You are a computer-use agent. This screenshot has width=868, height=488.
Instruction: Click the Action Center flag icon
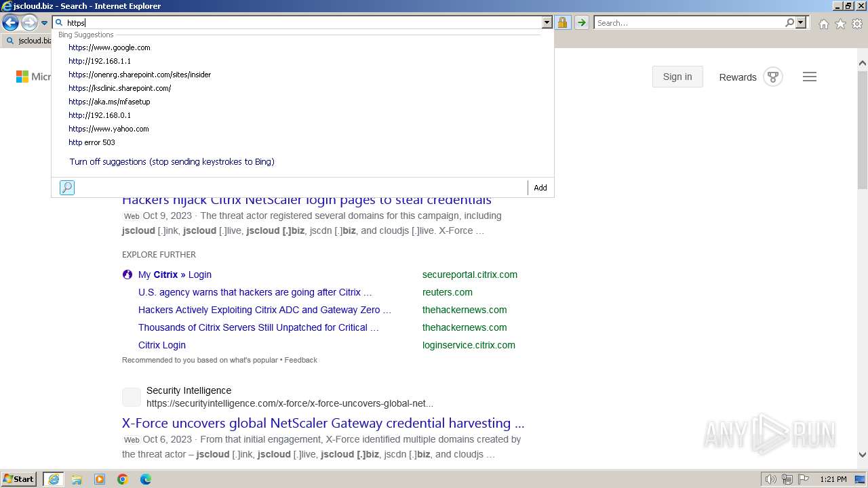(803, 479)
